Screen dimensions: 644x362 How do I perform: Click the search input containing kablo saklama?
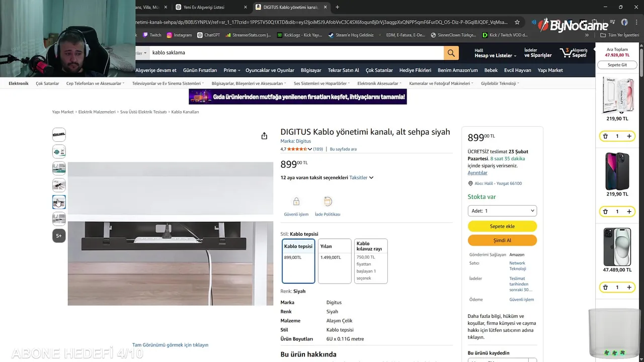point(296,53)
